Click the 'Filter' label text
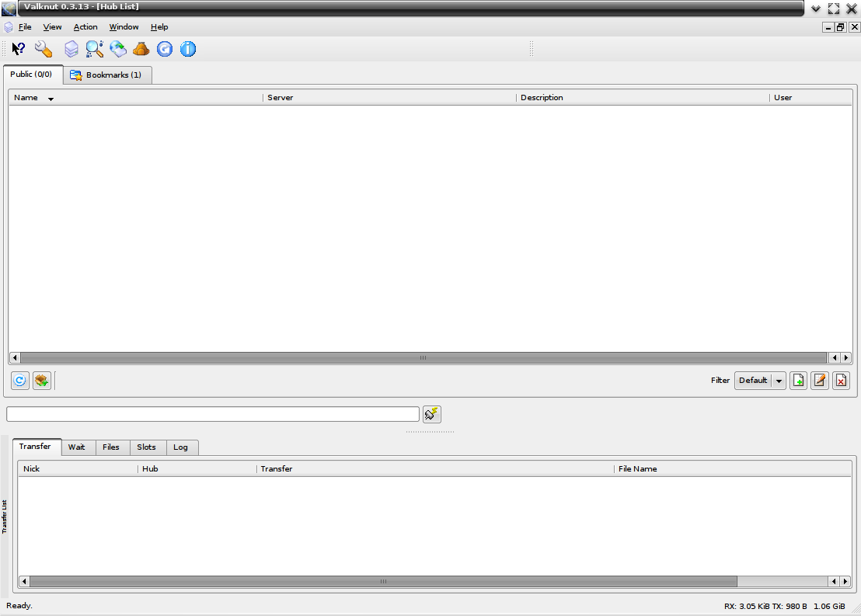 [720, 380]
